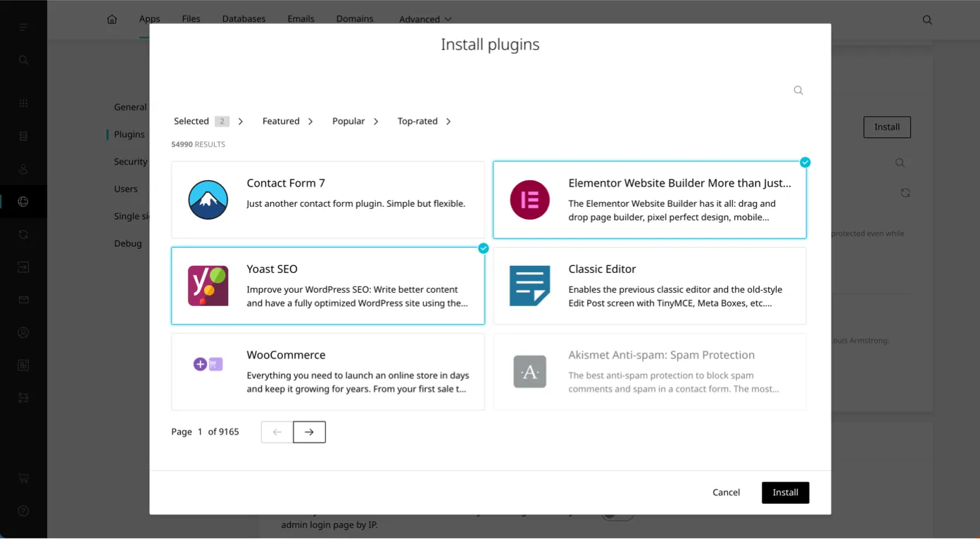Select the Classic Editor plugin title
This screenshot has width=980, height=539.
pos(602,269)
